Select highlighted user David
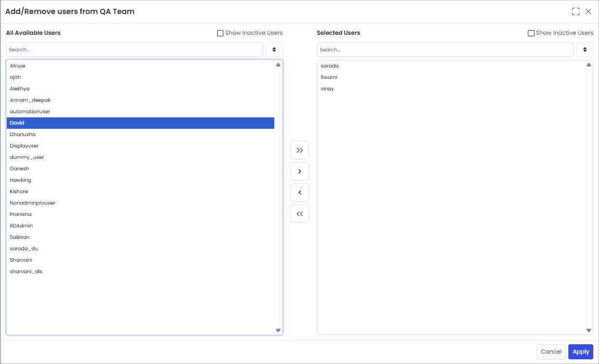This screenshot has width=599, height=364. pos(140,123)
